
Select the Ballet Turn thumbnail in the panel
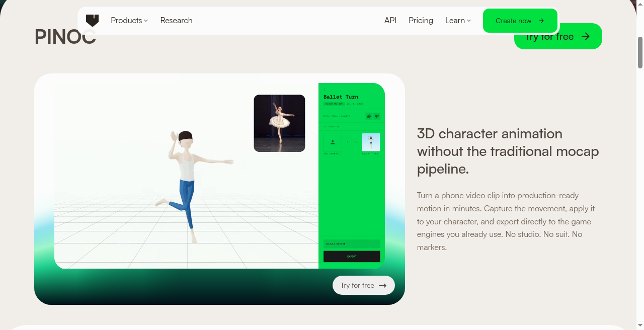click(371, 142)
